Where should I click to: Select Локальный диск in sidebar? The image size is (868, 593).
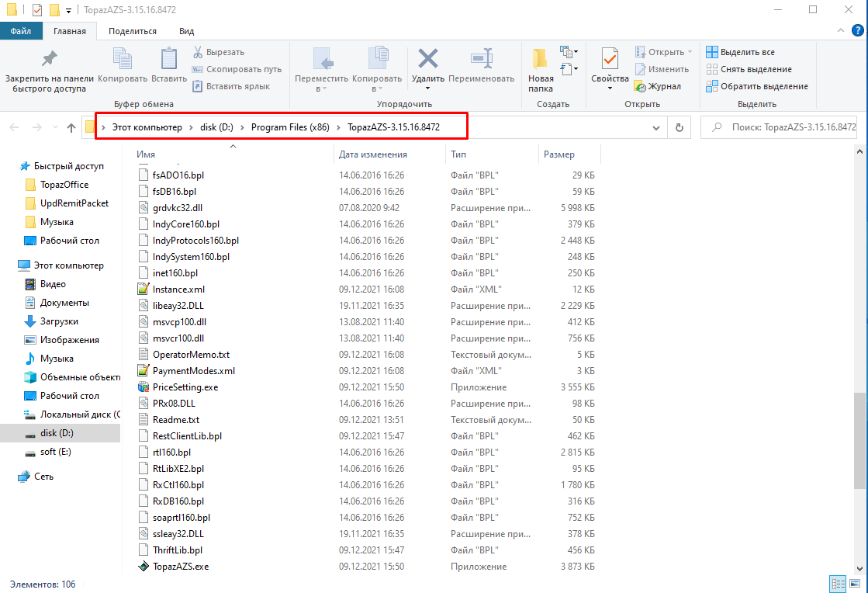72,414
